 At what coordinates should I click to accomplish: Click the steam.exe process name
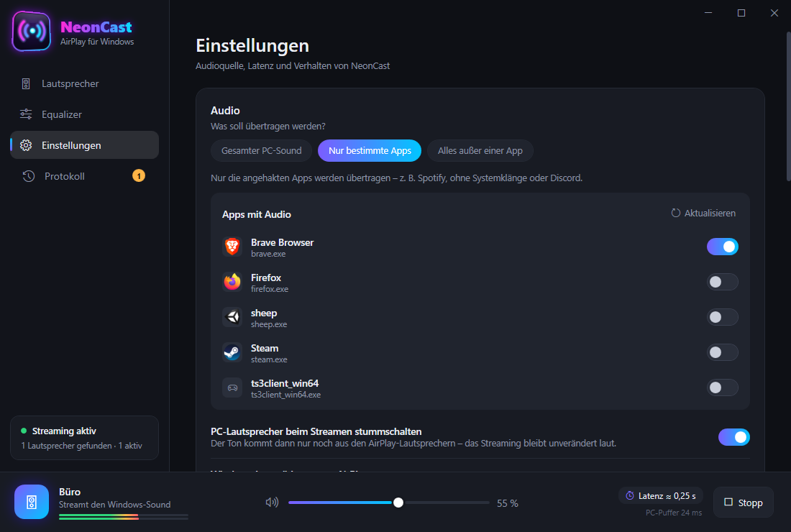point(270,359)
